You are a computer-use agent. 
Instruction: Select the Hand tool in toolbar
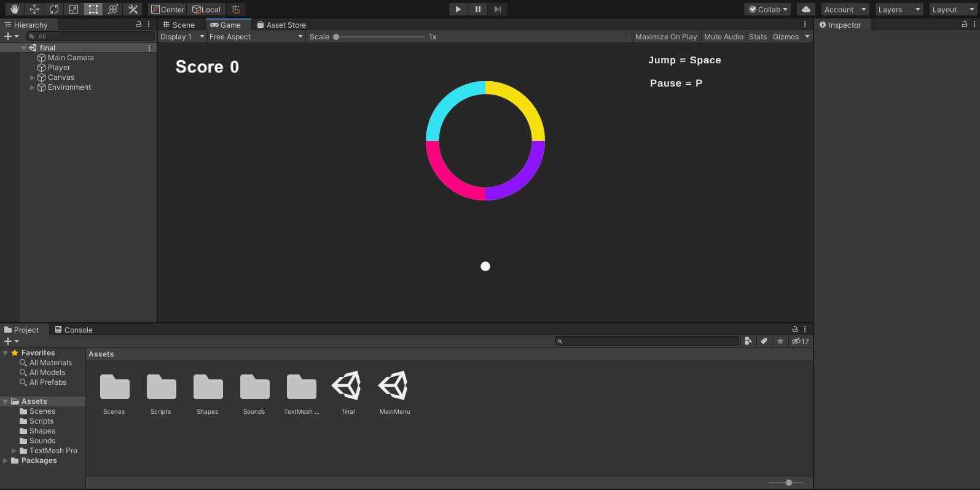pyautogui.click(x=15, y=9)
